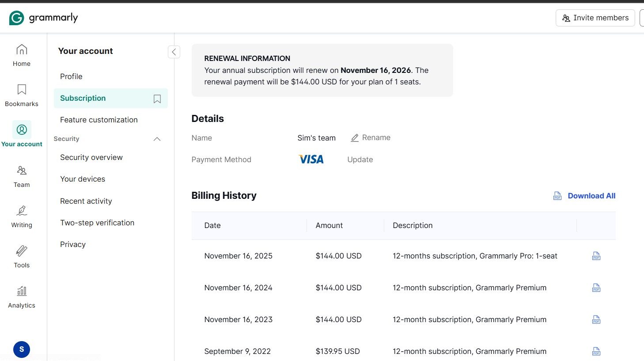Select Feature customization in account menu
The width and height of the screenshot is (644, 361).
[99, 120]
